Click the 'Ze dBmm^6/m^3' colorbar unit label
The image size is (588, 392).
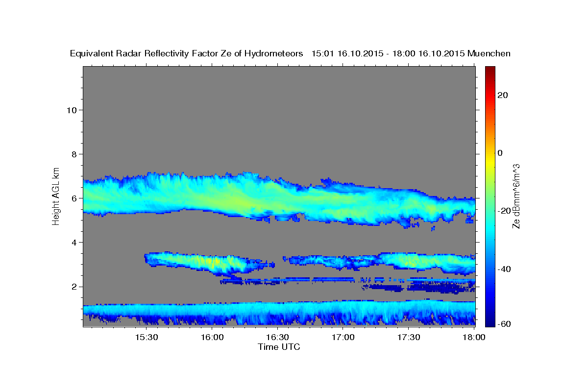pos(516,196)
